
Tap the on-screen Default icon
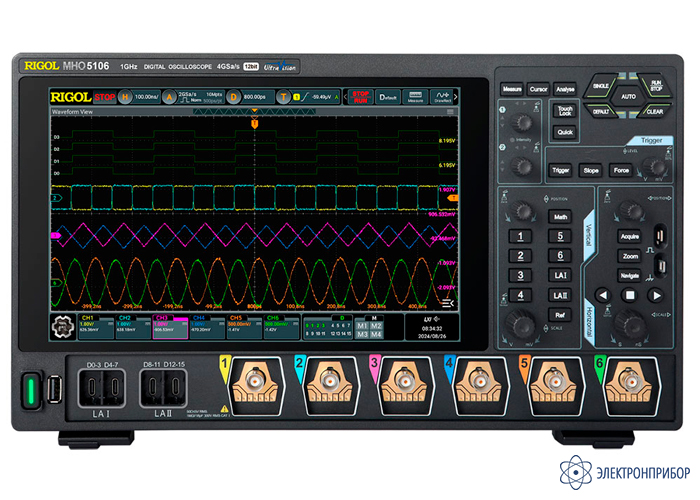tap(388, 97)
